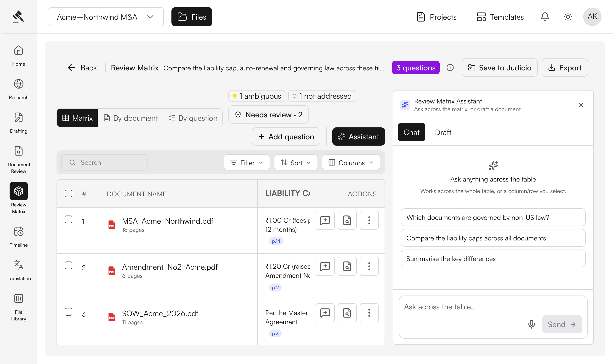Check the MSA_Acme_Northwind.pdf row checkbox

[x=68, y=219]
